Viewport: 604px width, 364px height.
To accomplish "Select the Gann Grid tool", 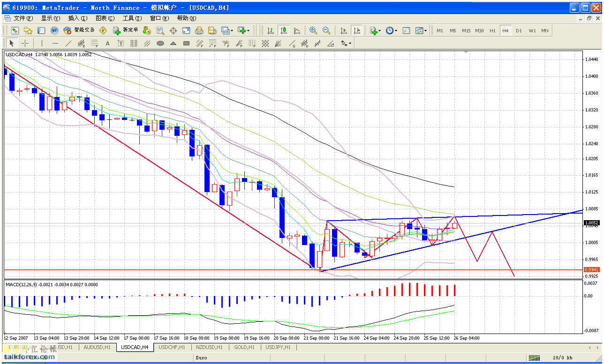I will 265,44.
